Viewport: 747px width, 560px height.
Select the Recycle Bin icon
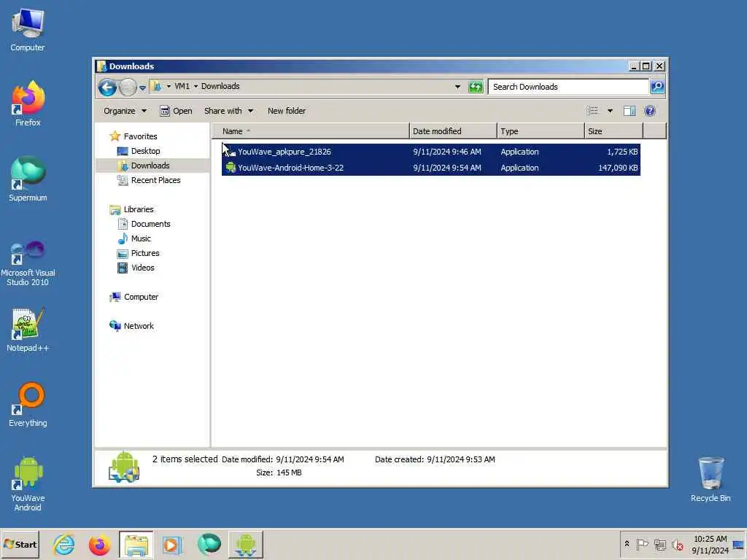711,479
